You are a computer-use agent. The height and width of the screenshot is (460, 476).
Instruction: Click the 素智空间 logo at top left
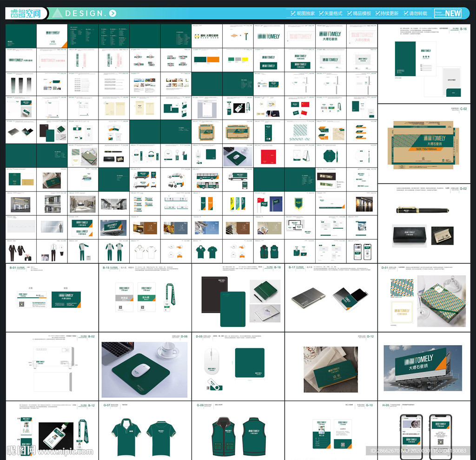point(26,13)
